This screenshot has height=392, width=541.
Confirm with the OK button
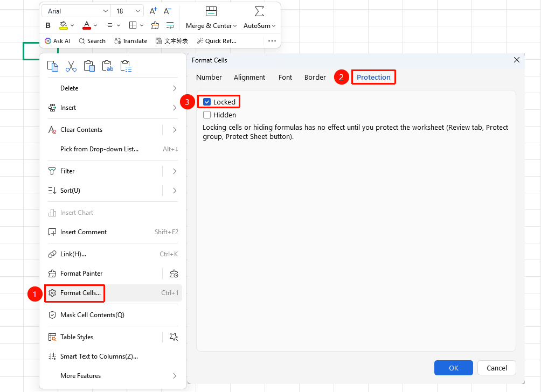click(454, 368)
